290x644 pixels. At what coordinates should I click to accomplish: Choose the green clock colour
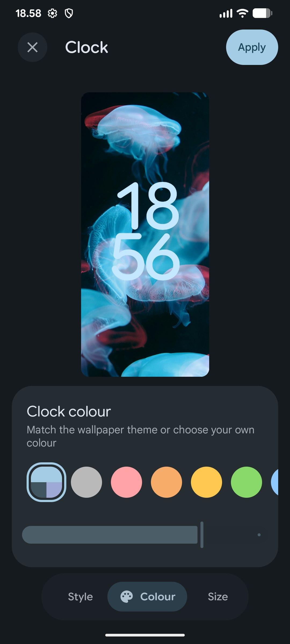247,482
